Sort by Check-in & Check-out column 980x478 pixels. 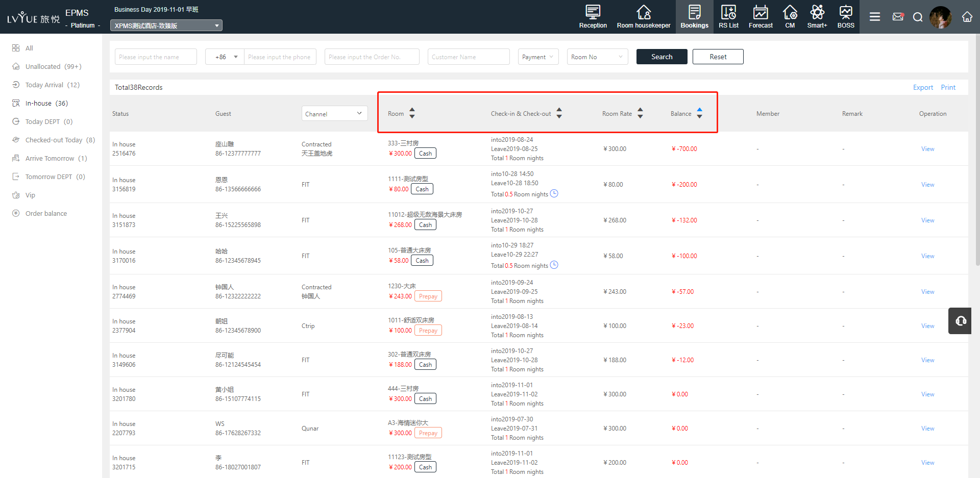[559, 113]
